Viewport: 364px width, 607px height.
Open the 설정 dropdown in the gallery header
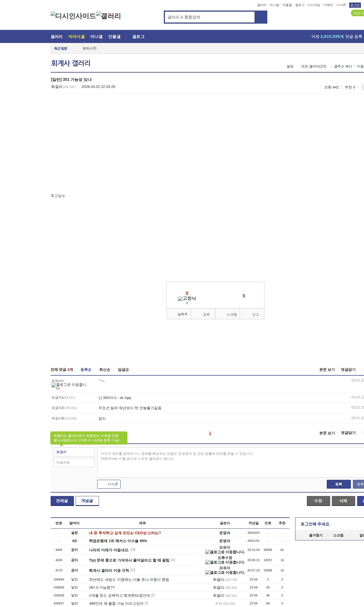tap(290, 66)
